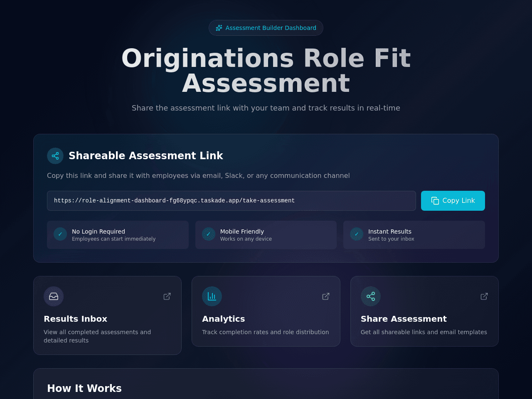Click the How It Works heading

pyautogui.click(x=84, y=389)
